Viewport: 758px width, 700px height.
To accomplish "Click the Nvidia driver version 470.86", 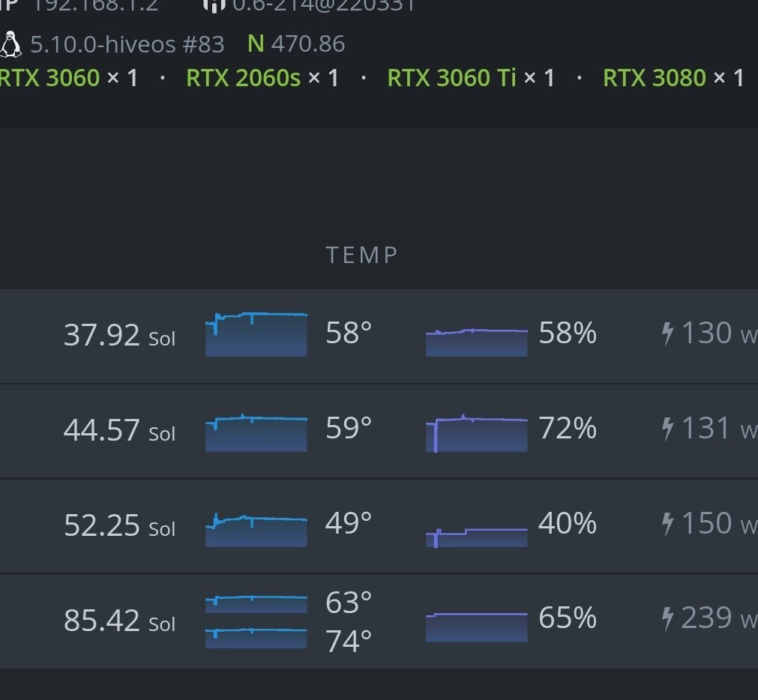I will pyautogui.click(x=308, y=44).
